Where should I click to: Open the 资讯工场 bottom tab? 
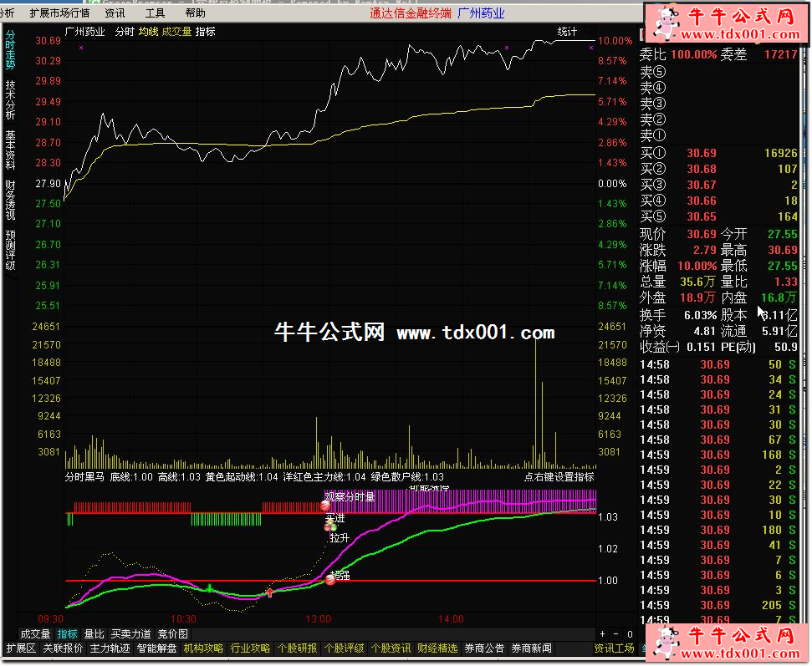pos(614,649)
